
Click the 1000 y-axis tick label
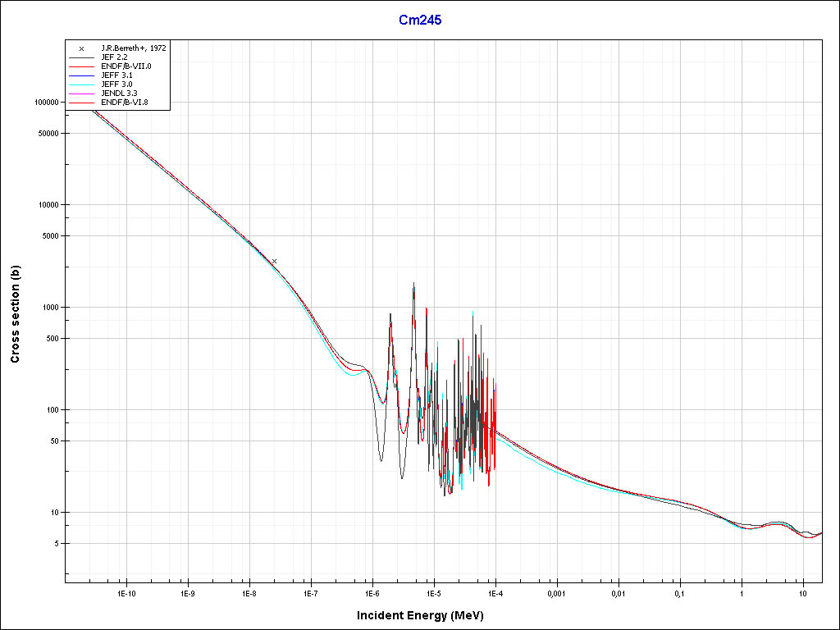coord(51,308)
